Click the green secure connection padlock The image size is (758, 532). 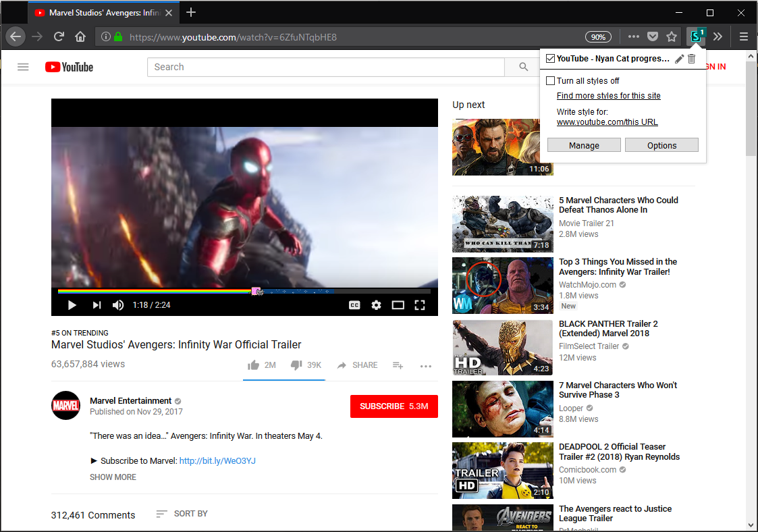pyautogui.click(x=118, y=36)
